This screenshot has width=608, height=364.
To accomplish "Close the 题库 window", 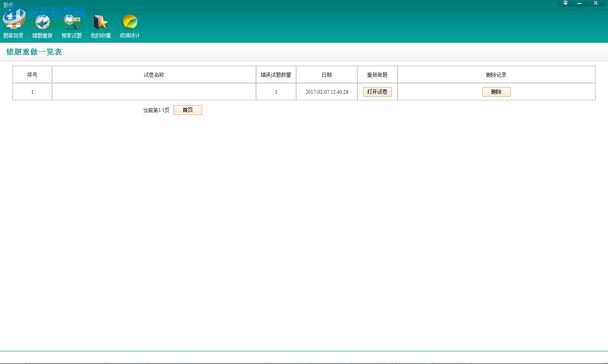I will (596, 3).
